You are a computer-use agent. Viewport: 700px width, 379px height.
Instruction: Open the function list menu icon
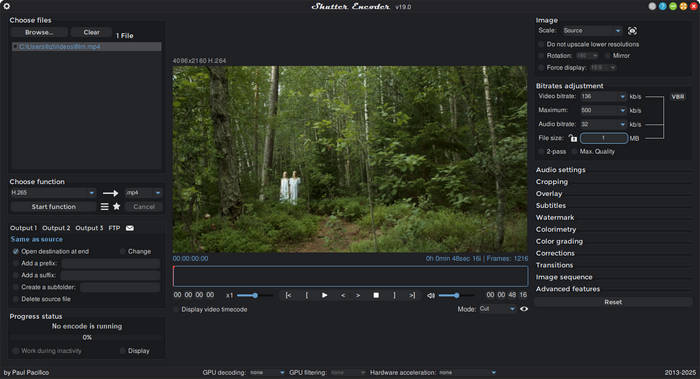(104, 207)
